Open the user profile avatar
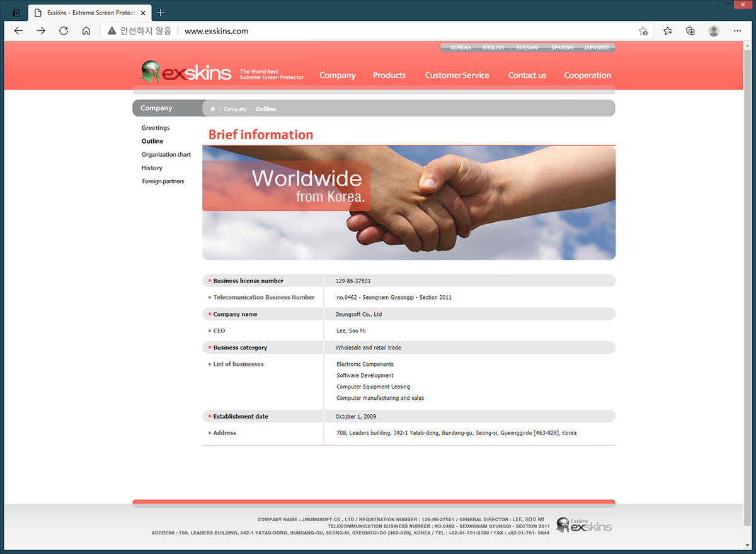The image size is (756, 554). point(714,31)
